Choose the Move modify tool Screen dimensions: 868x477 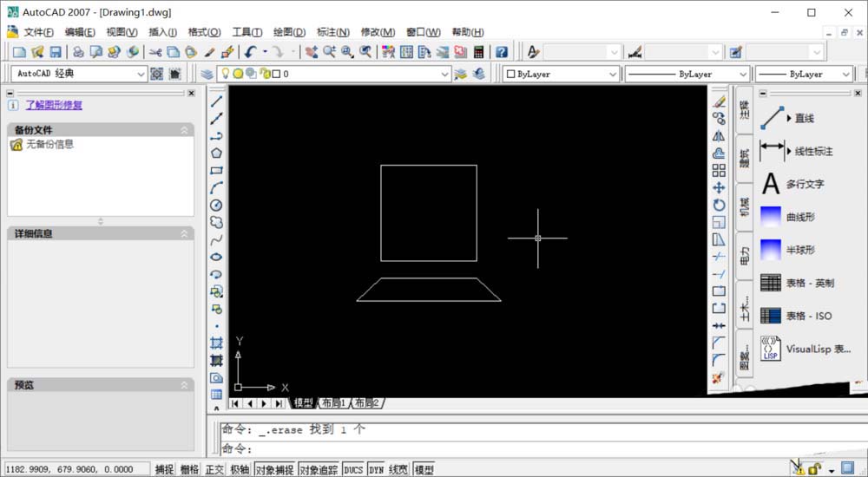point(719,187)
